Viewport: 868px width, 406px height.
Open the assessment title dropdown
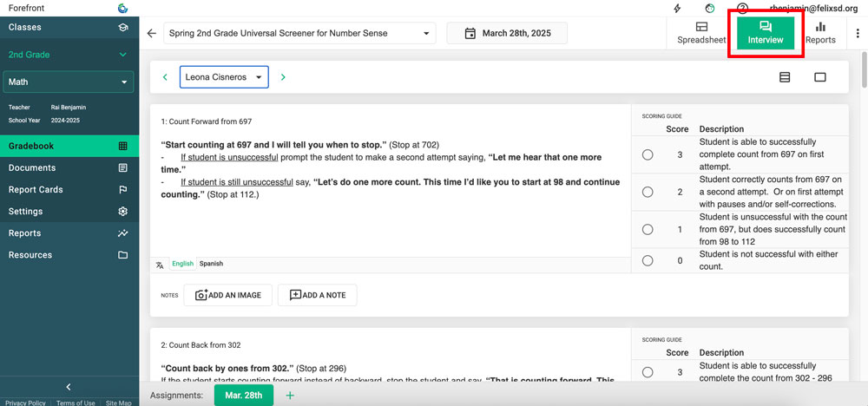[x=299, y=34]
